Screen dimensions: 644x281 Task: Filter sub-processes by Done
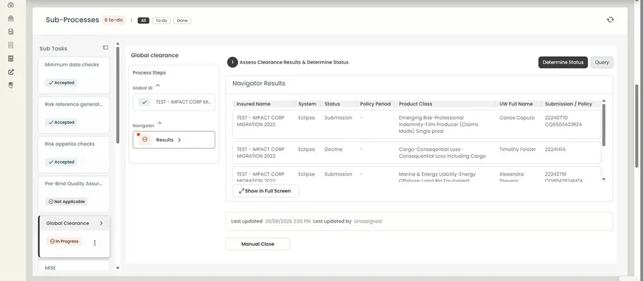pyautogui.click(x=182, y=21)
